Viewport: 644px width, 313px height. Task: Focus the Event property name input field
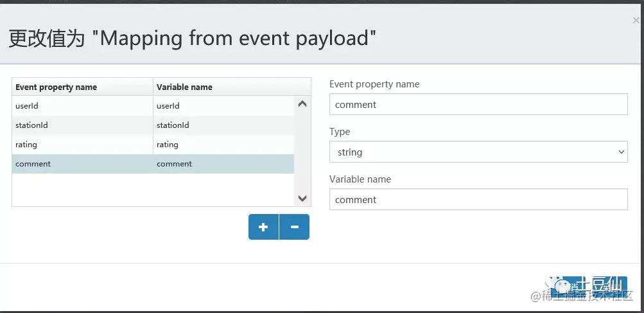pos(478,104)
